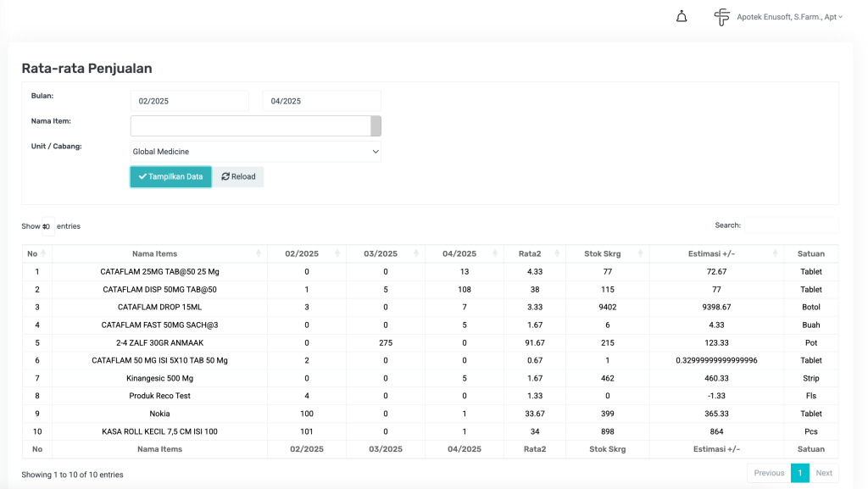
Task: Click the end month field 04/2025
Action: 321,101
